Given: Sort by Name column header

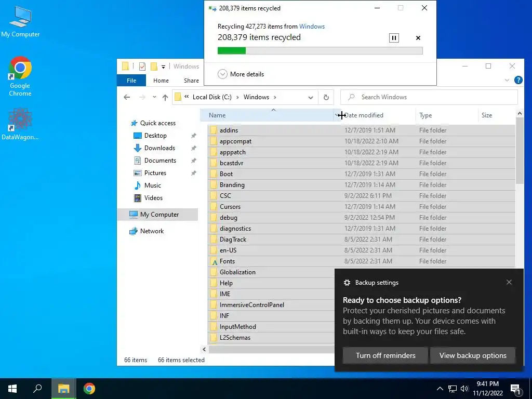Looking at the screenshot, I should pos(267,115).
